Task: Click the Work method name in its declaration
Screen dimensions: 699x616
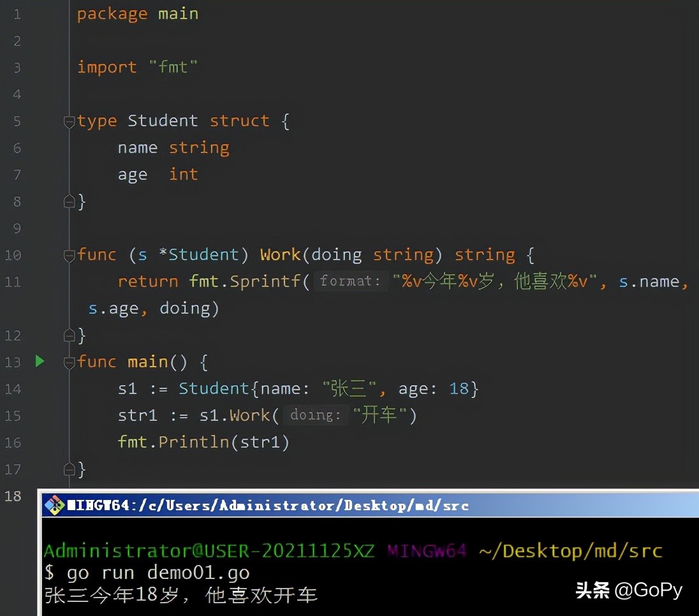Action: [280, 255]
